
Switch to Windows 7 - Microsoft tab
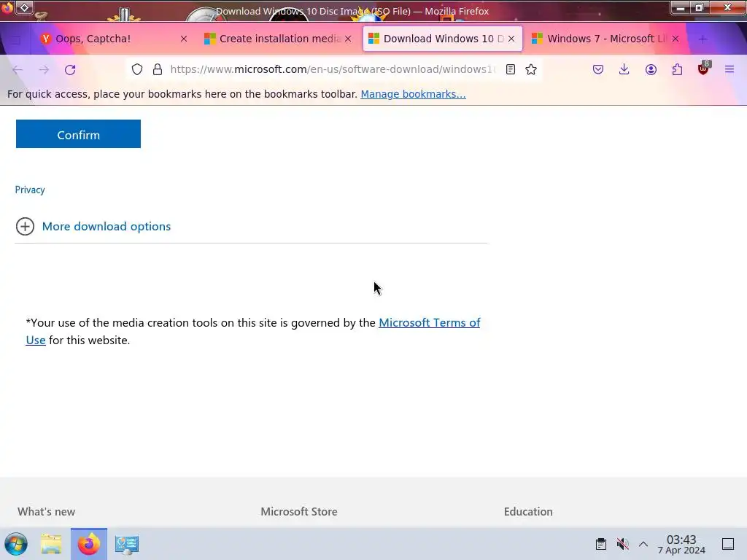(x=606, y=39)
